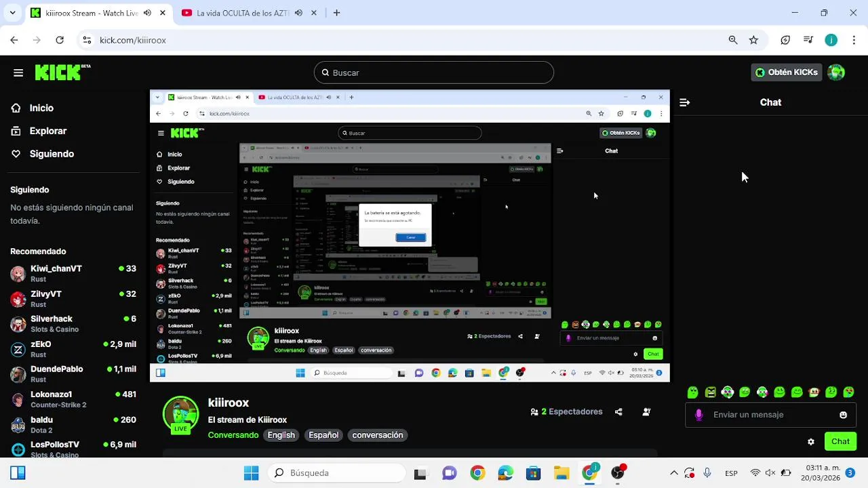Screen dimensions: 868x488
Task: Open the Kick hamburger sidebar menu
Action: coord(18,73)
